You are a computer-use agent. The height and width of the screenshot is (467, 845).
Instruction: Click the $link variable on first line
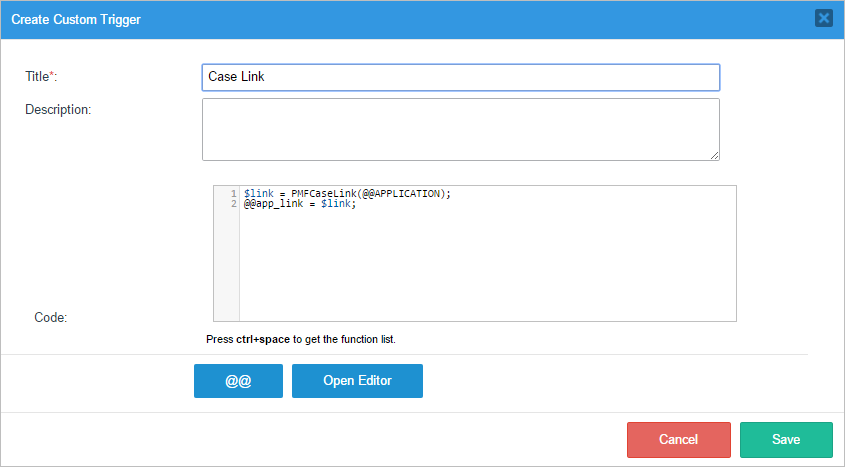[258, 193]
